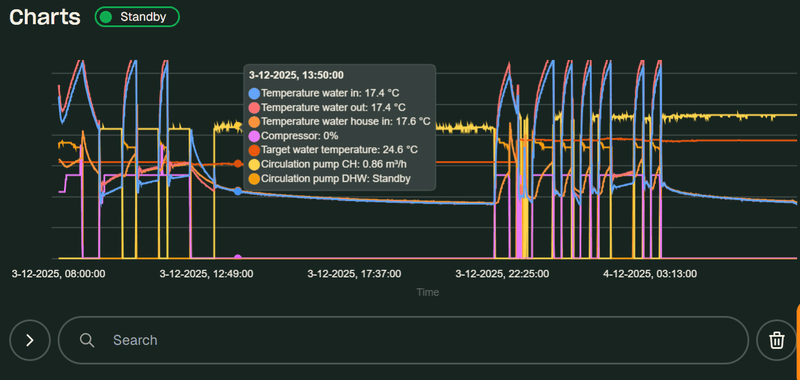Click the blue water-in data point marker
Viewport: 800px width, 380px height.
[x=238, y=191]
